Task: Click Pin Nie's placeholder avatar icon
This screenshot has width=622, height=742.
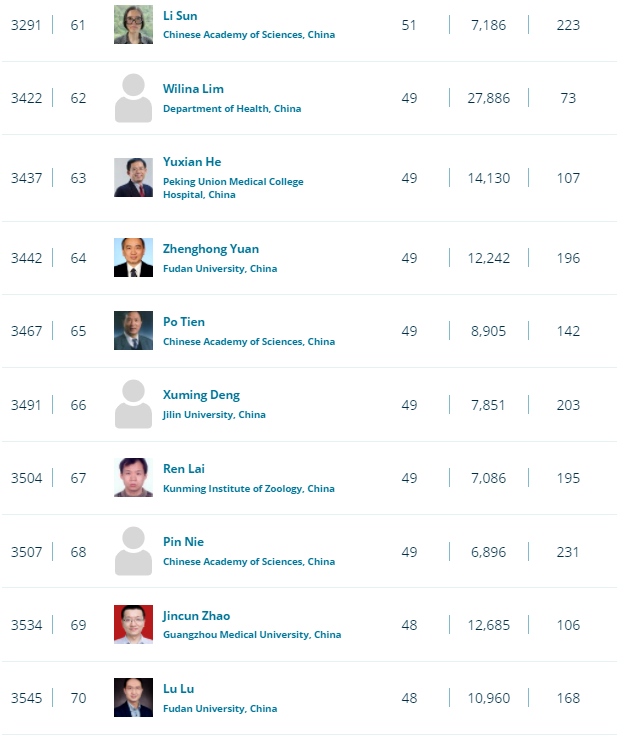Action: point(133,551)
